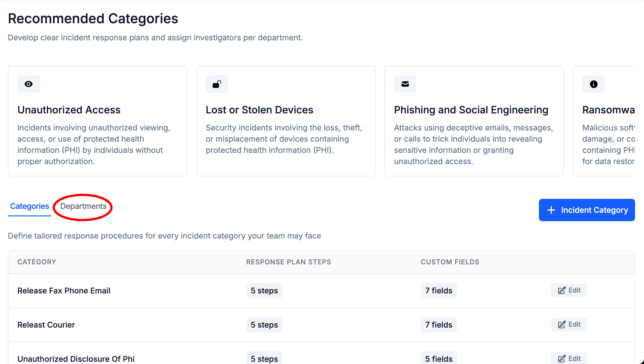Click 7 fields badge for Release Fax Phone Email

pyautogui.click(x=439, y=291)
